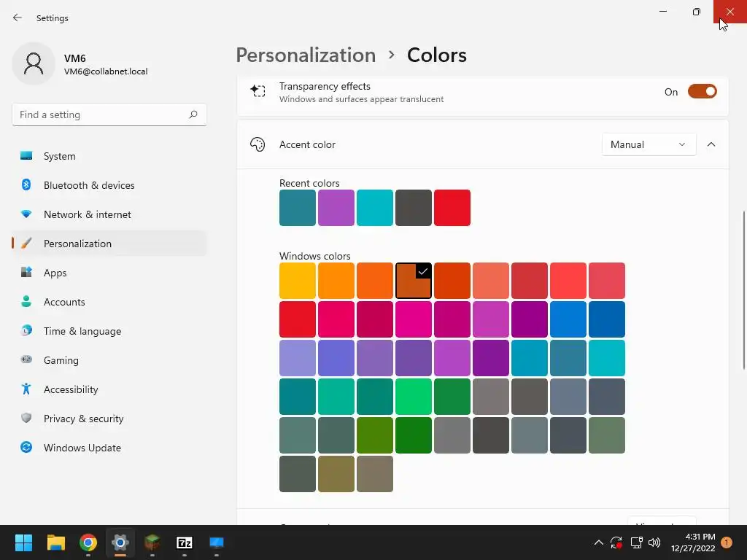This screenshot has width=747, height=560.
Task: Open Bluetooth & devices settings
Action: 109,184
